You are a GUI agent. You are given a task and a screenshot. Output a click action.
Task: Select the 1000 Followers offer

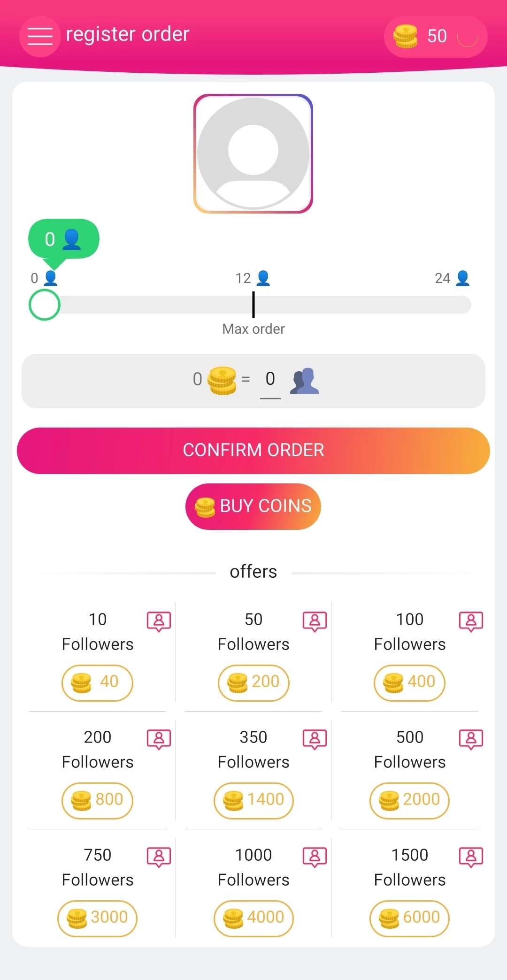point(253,867)
